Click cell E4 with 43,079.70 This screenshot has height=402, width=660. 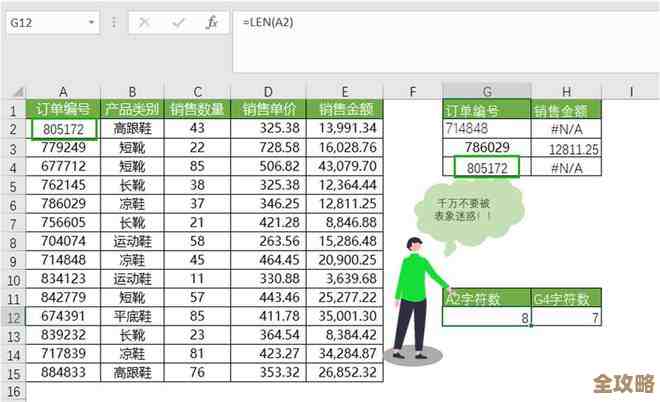(x=345, y=166)
